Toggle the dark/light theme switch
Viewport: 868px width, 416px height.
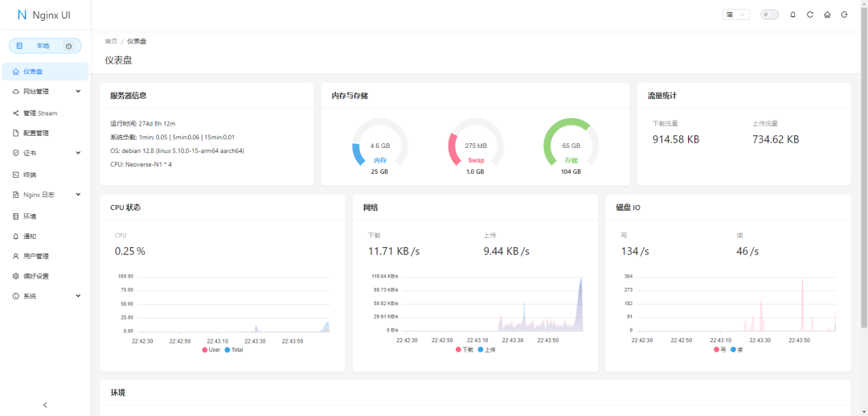[769, 14]
